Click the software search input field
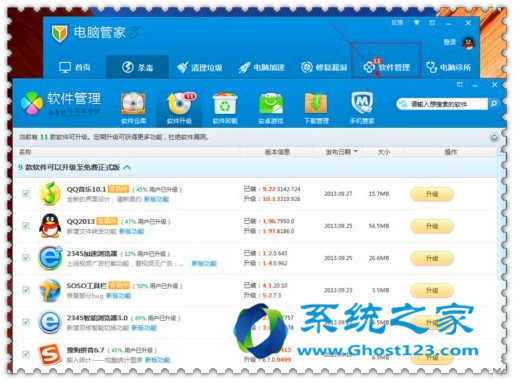This screenshot has height=381, width=514. (x=442, y=104)
